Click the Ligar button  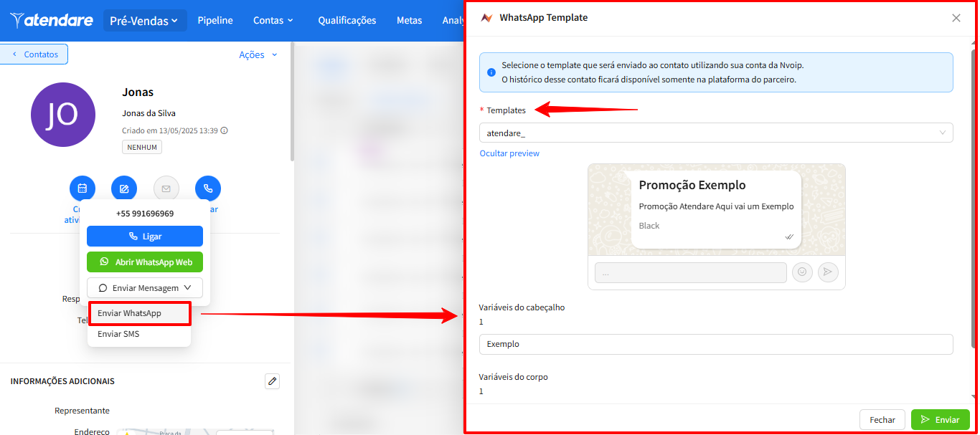(145, 236)
